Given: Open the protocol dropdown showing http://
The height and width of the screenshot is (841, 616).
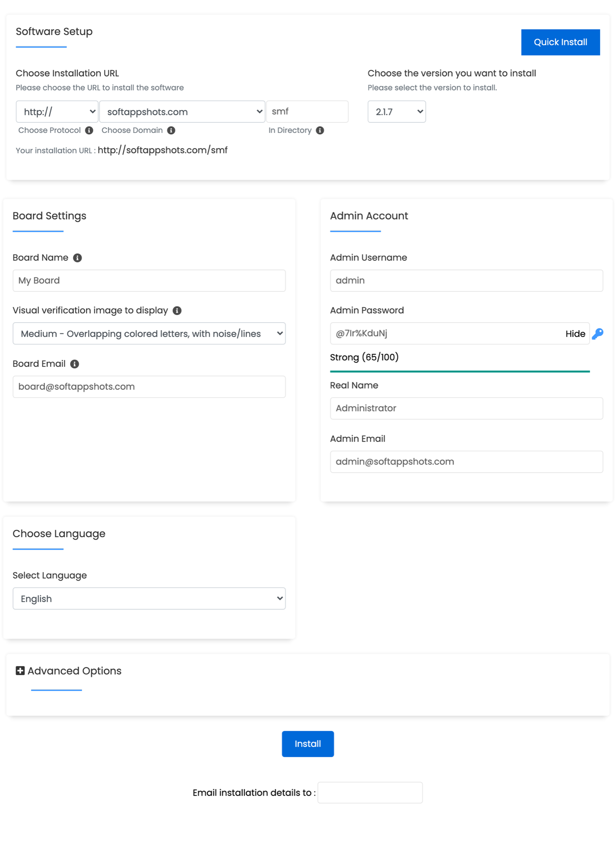Looking at the screenshot, I should click(57, 111).
